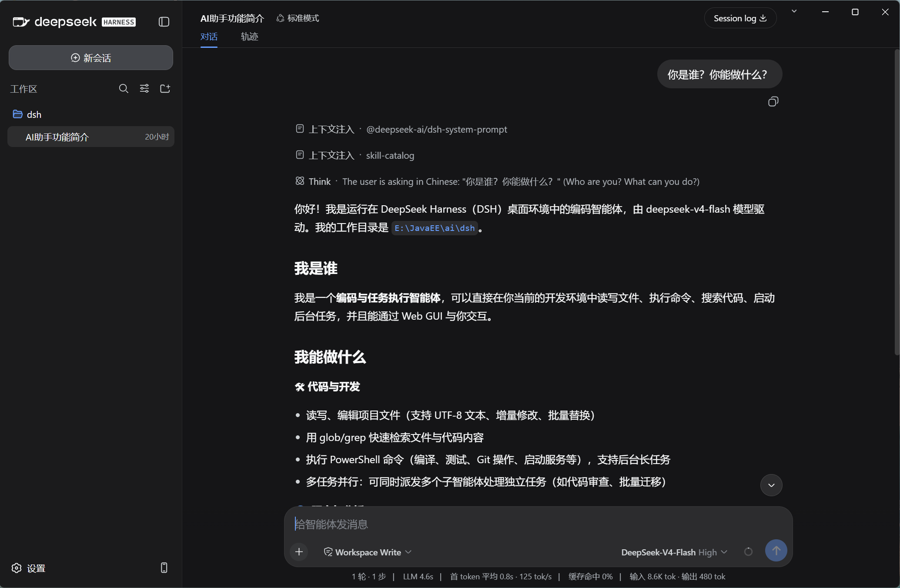This screenshot has height=588, width=900.
Task: Click the E:\JavaEE\ai\dsh path code
Action: pos(435,228)
